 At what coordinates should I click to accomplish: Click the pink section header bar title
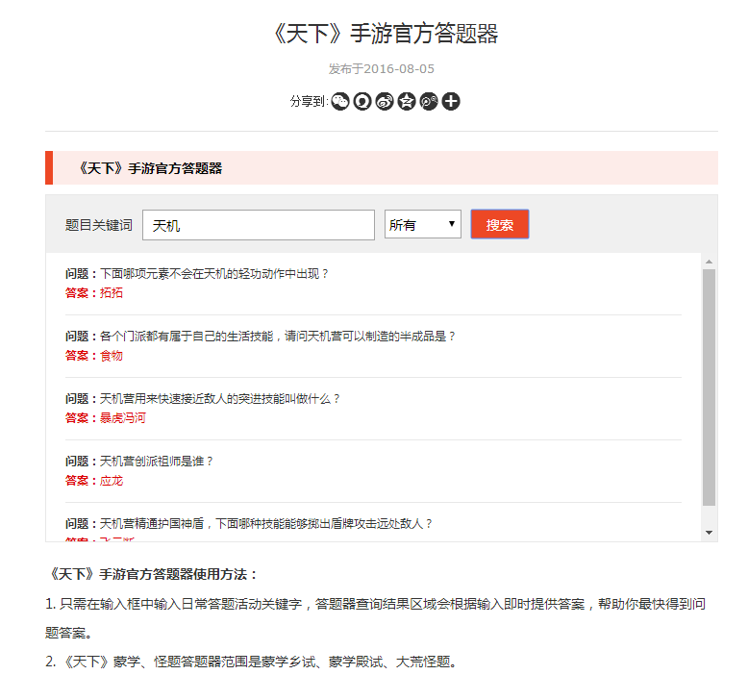[x=151, y=168]
